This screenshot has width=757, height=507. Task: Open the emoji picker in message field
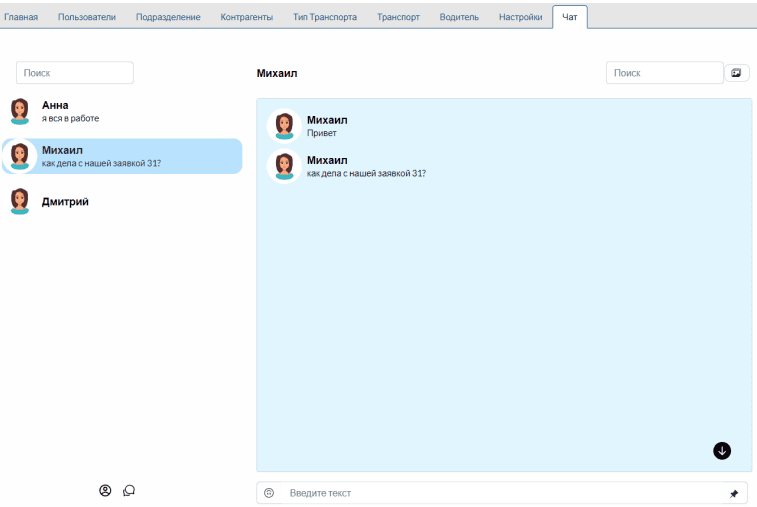[269, 493]
